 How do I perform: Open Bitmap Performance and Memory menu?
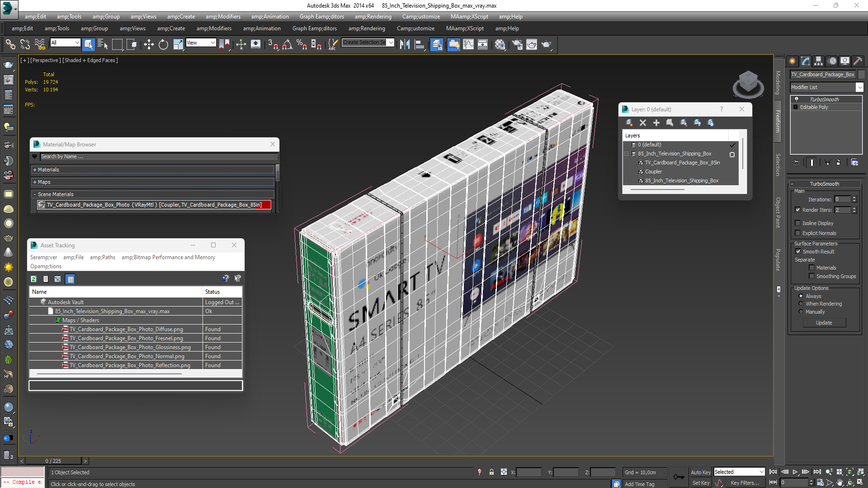click(x=168, y=258)
